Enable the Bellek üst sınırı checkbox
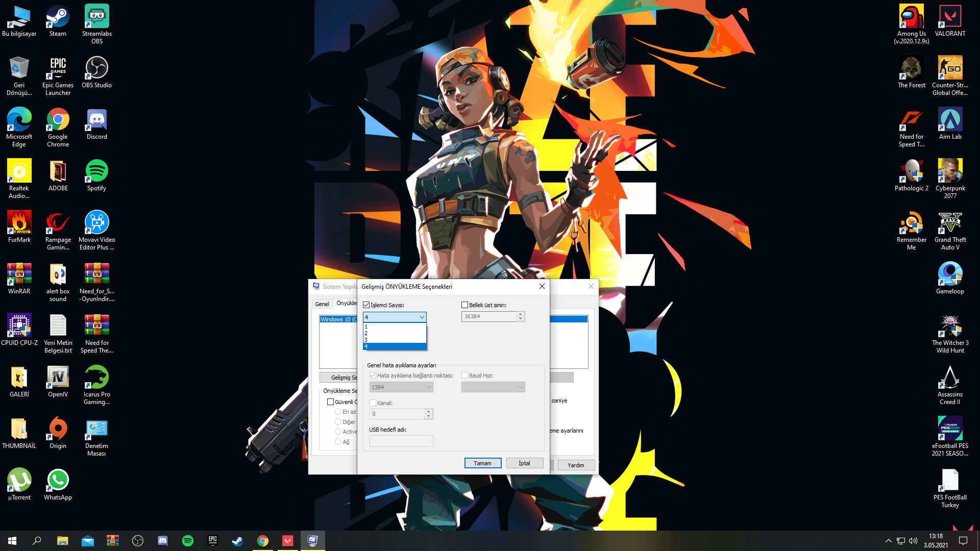 (464, 305)
